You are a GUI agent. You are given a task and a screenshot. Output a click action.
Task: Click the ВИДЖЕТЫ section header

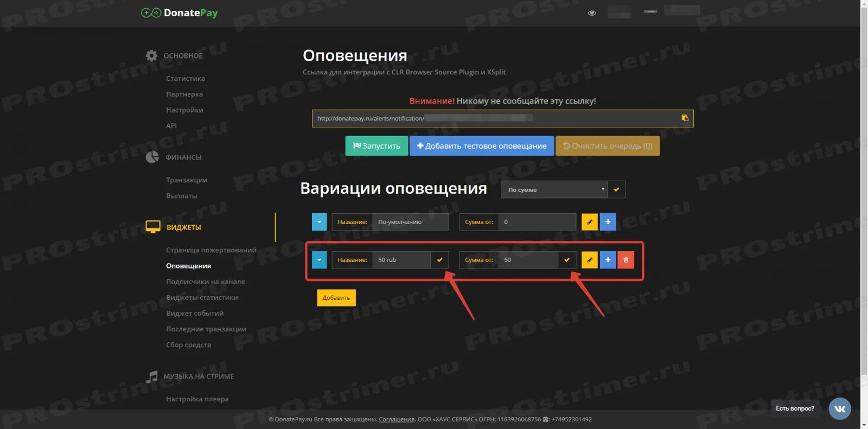pyautogui.click(x=184, y=227)
